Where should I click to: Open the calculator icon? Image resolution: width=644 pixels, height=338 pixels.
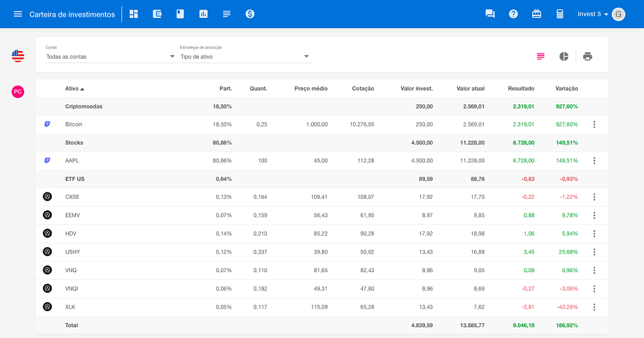click(x=560, y=14)
